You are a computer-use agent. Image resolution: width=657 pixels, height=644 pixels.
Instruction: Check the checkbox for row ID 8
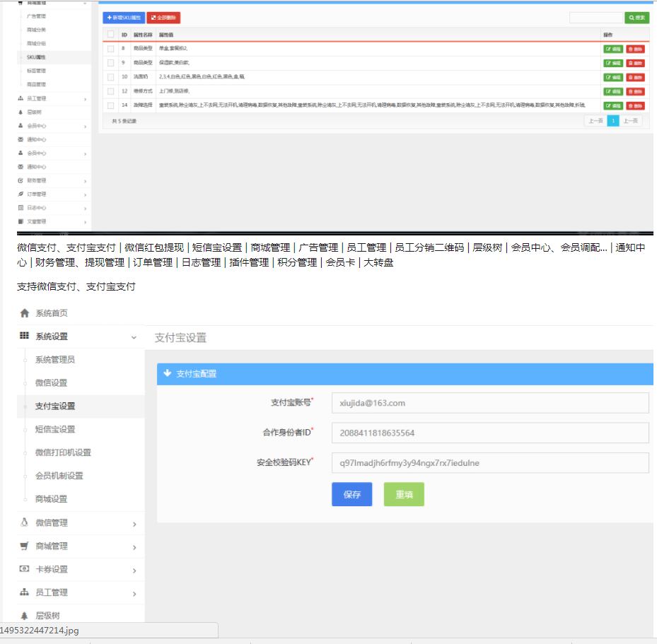pos(110,49)
